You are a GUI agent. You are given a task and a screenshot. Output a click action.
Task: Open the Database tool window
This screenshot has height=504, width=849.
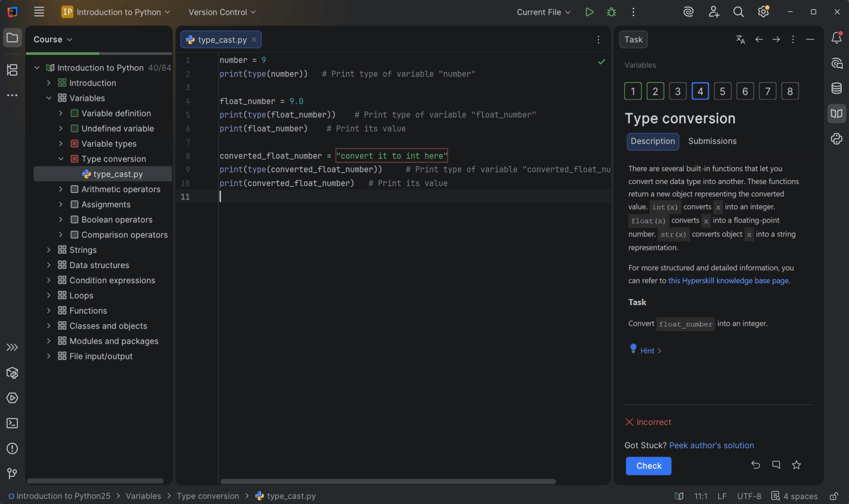tap(836, 88)
